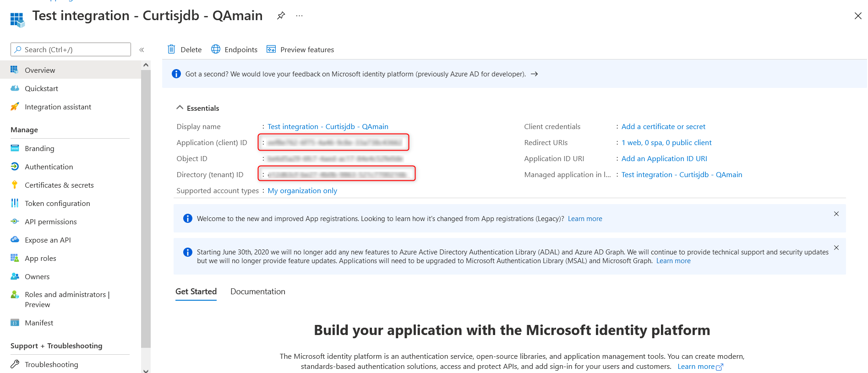Click Learn more about identity platform
Image resolution: width=868 pixels, height=373 pixels.
[x=700, y=367]
